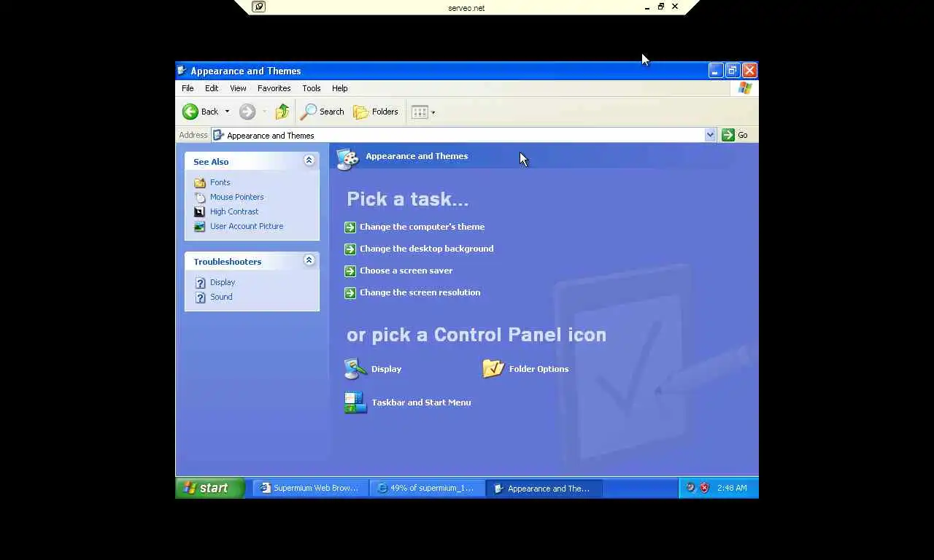Open the Help menu

click(340, 88)
